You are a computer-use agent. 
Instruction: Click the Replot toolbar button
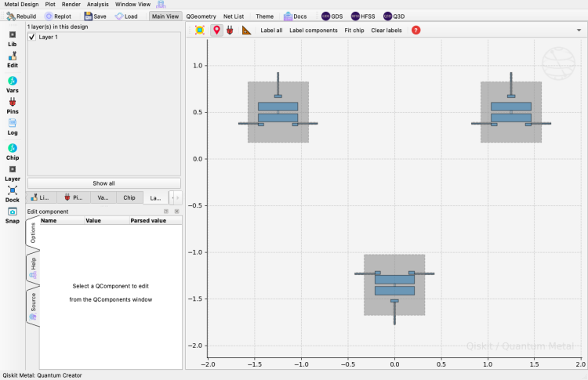58,16
